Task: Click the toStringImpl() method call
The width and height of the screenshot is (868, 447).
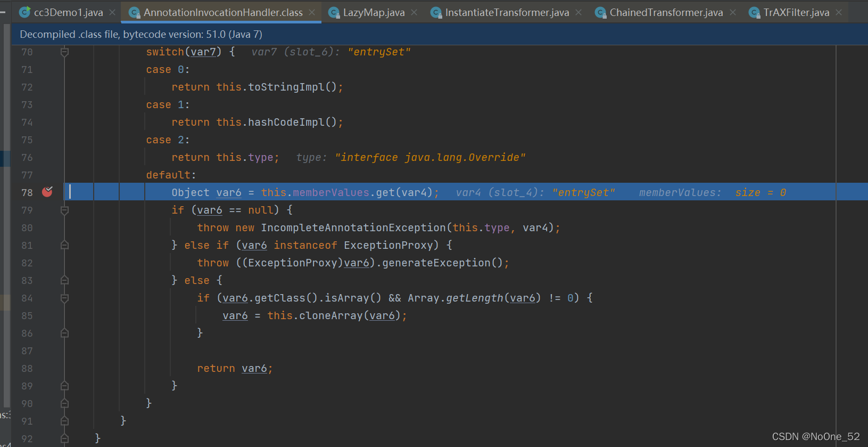Action: coord(292,87)
